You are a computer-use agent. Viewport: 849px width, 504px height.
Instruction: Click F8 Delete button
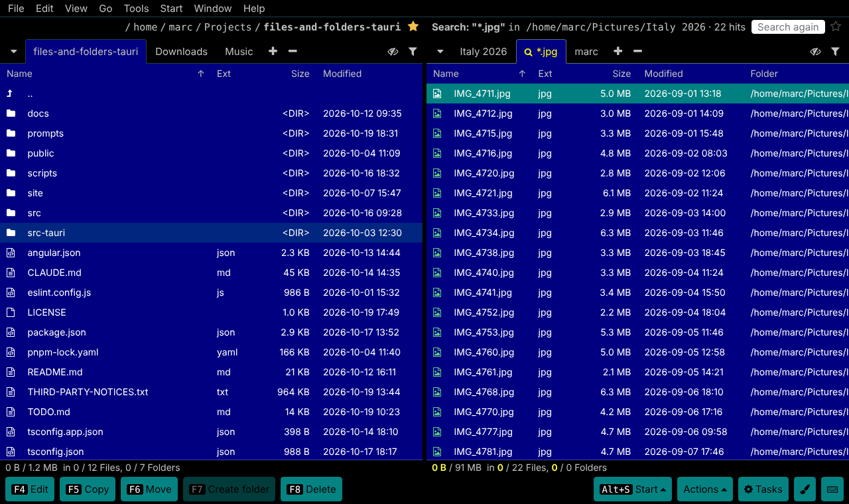(311, 489)
